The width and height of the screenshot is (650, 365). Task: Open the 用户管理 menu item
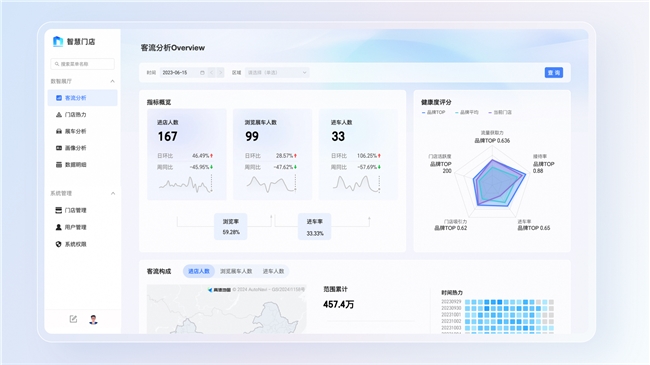point(82,227)
